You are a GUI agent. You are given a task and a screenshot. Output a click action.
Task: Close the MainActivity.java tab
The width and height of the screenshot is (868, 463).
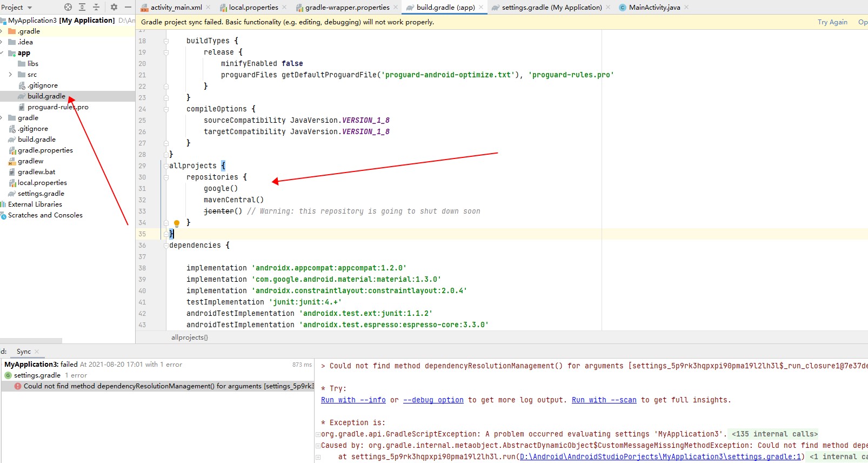click(x=686, y=7)
